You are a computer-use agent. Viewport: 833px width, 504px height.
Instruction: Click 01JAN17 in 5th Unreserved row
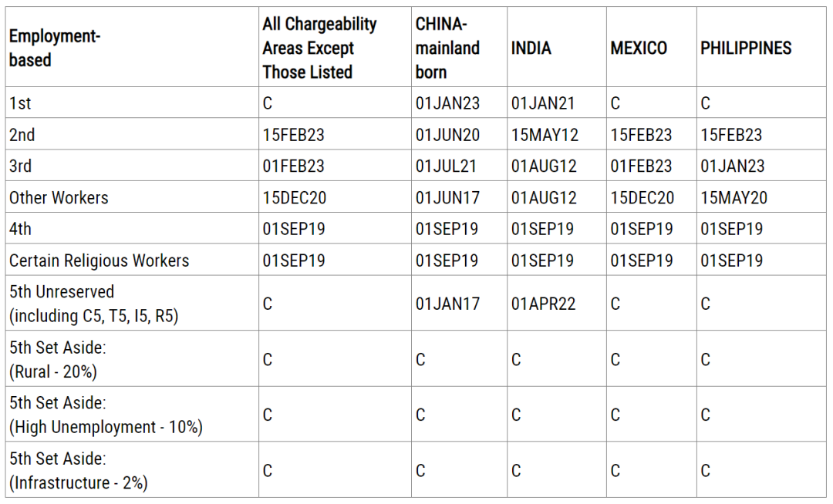[447, 304]
